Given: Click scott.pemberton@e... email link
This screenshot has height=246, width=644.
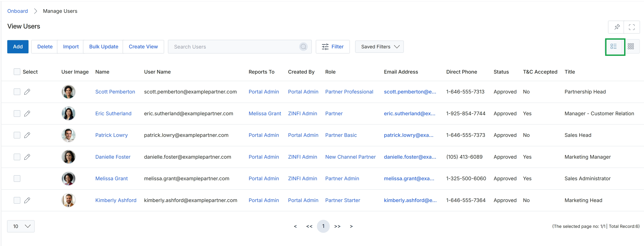Looking at the screenshot, I should (x=410, y=92).
